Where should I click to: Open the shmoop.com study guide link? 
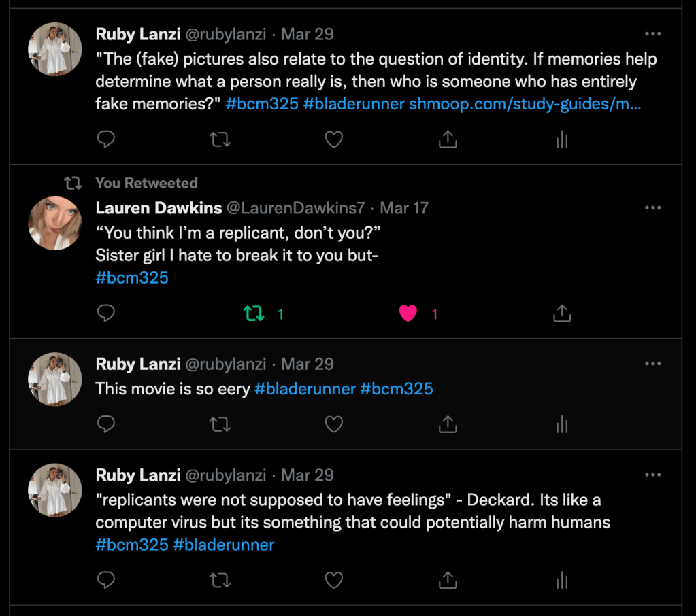click(525, 104)
